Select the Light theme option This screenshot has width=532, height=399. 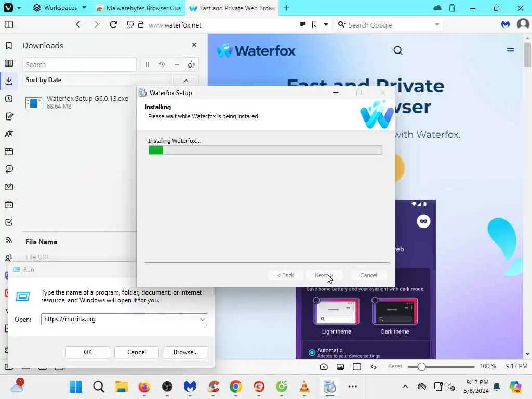(336, 316)
